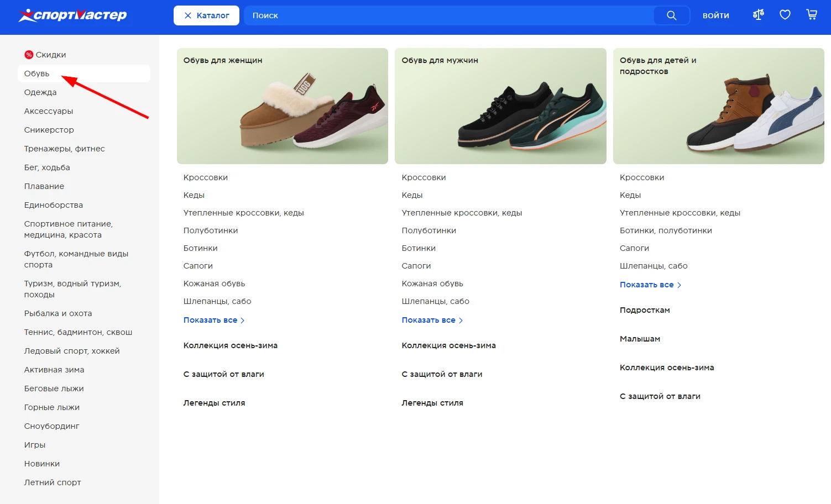Open men's Кожаная обувь link
831x504 pixels.
432,283
